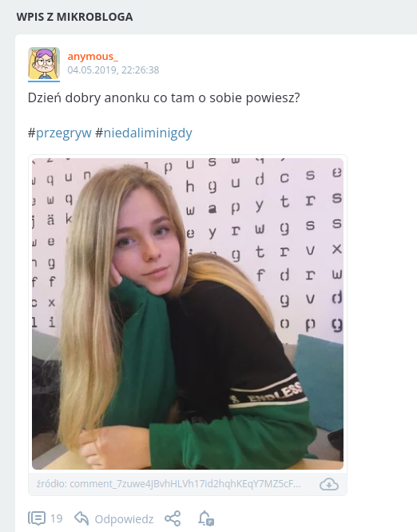Open the share icon menu
This screenshot has height=532, width=417.
point(173,518)
